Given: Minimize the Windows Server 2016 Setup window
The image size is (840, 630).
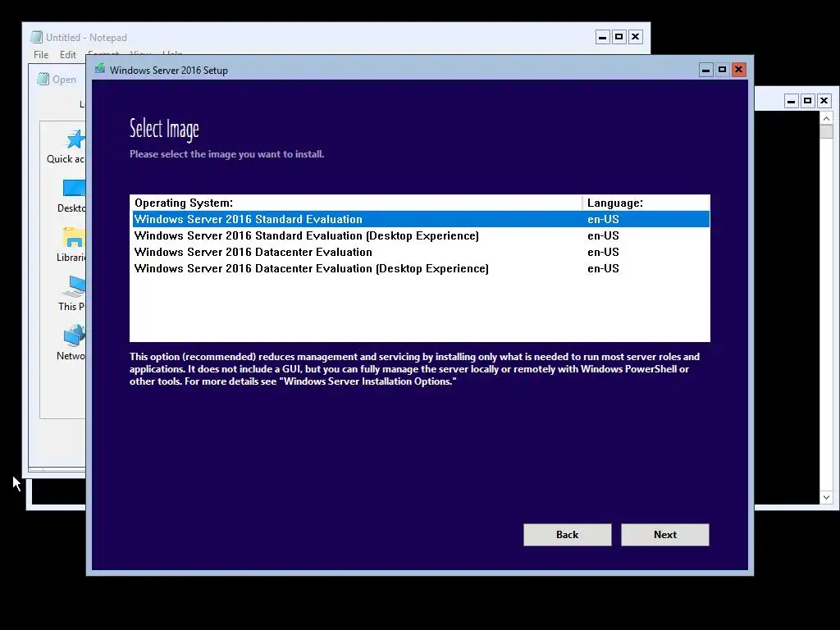Looking at the screenshot, I should point(706,70).
